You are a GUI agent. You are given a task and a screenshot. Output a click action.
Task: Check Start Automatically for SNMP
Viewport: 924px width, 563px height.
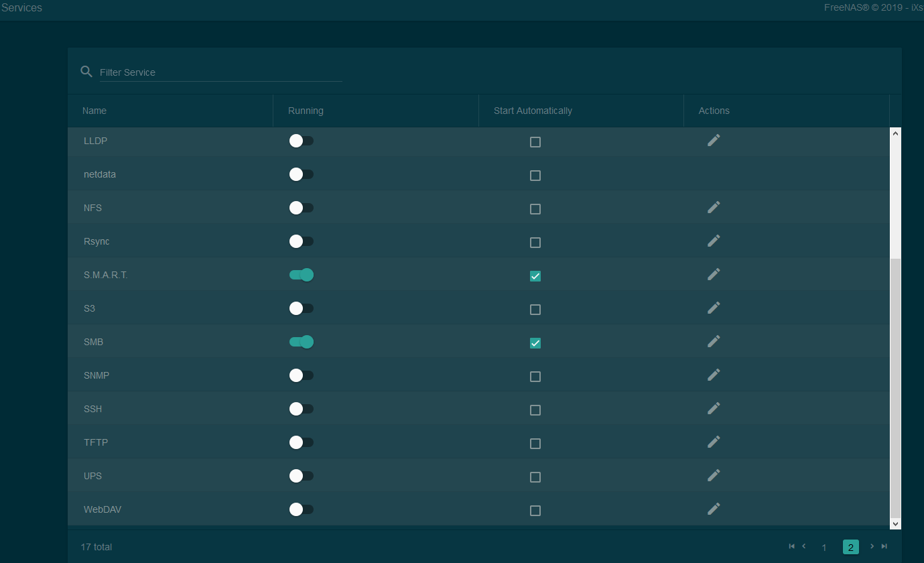click(x=535, y=377)
